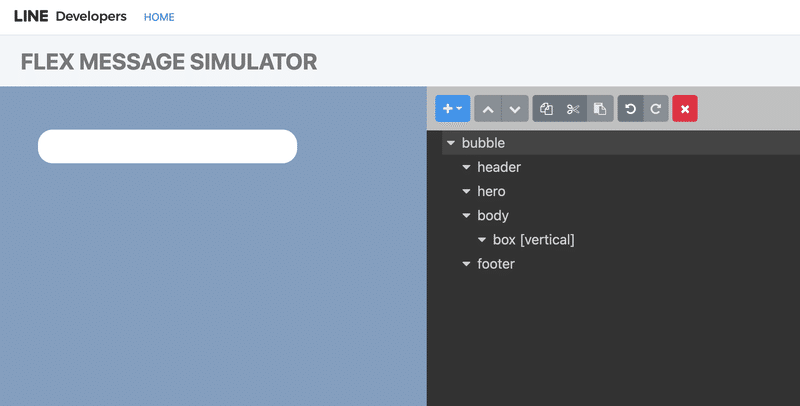The image size is (800, 406).
Task: Move selected component down
Action: tap(515, 109)
